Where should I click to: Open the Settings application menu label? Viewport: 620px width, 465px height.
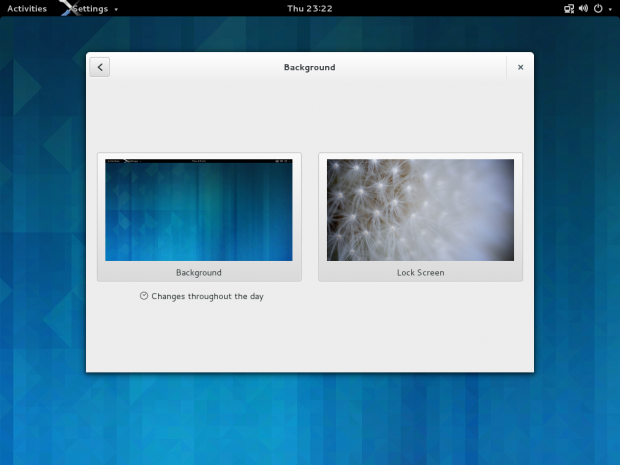(92, 8)
